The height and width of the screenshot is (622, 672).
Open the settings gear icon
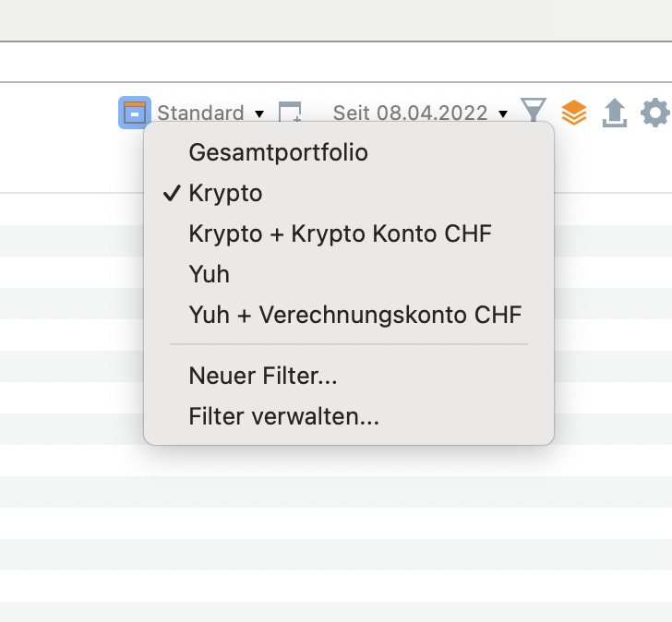pos(654,113)
